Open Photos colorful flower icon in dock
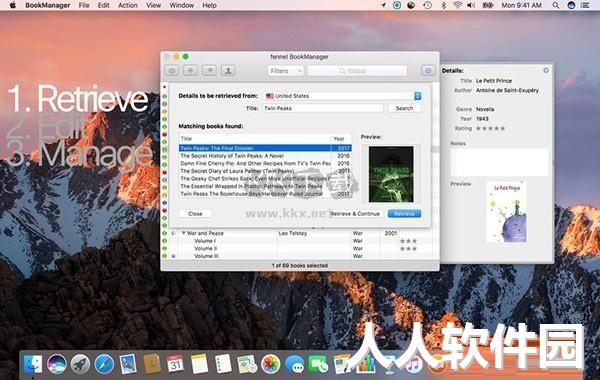Viewport: 600px width, 380px height. (x=271, y=364)
